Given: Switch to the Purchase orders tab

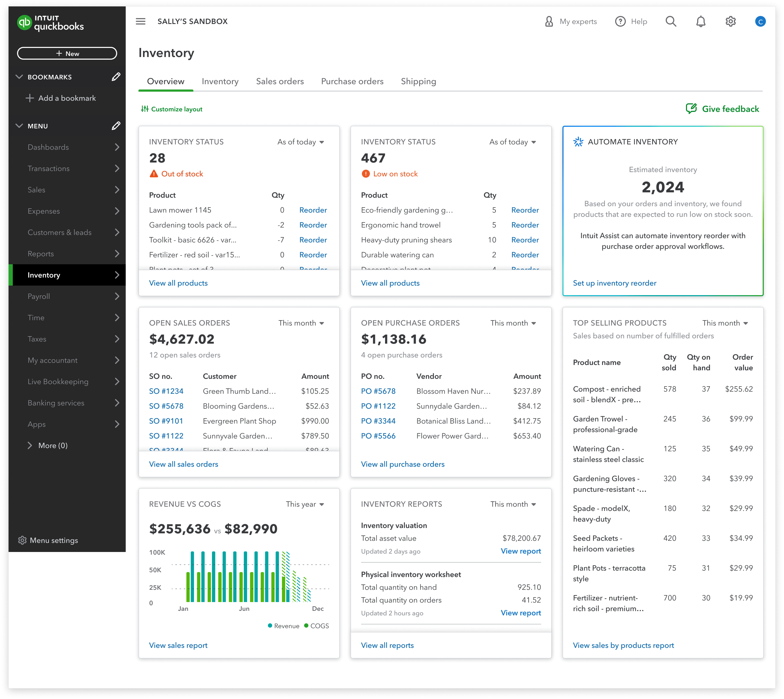Looking at the screenshot, I should (x=352, y=82).
